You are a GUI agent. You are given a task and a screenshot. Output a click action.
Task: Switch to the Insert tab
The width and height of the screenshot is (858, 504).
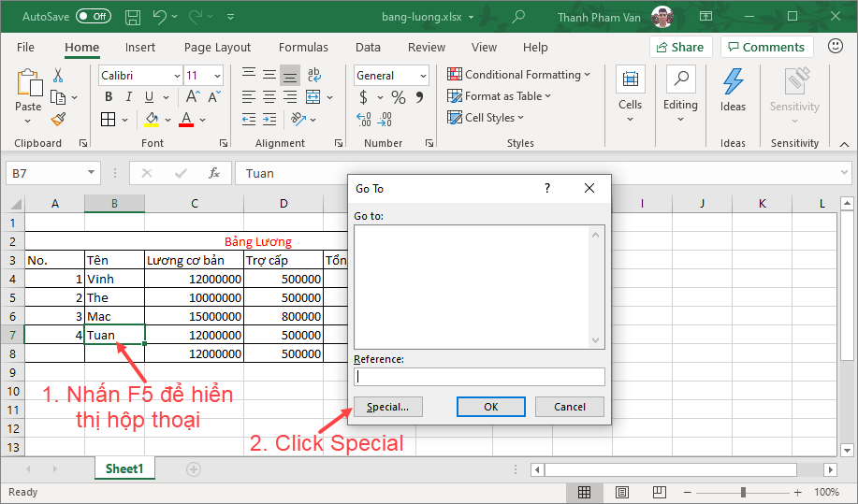pos(140,48)
